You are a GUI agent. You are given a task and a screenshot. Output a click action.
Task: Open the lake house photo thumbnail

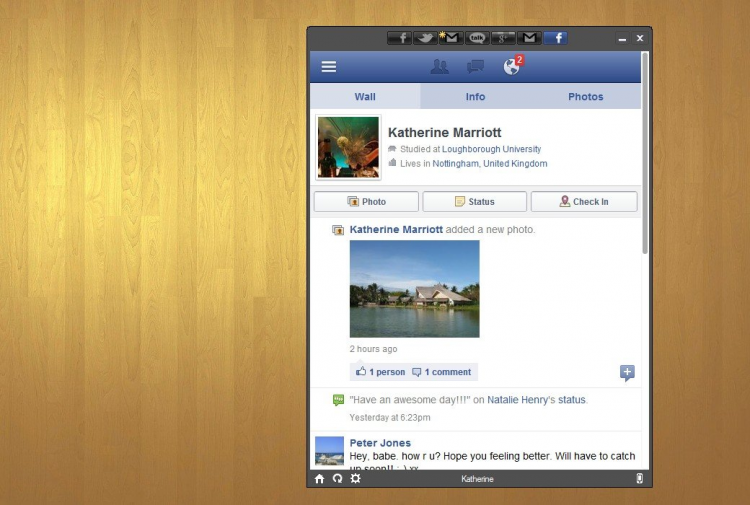click(x=415, y=289)
